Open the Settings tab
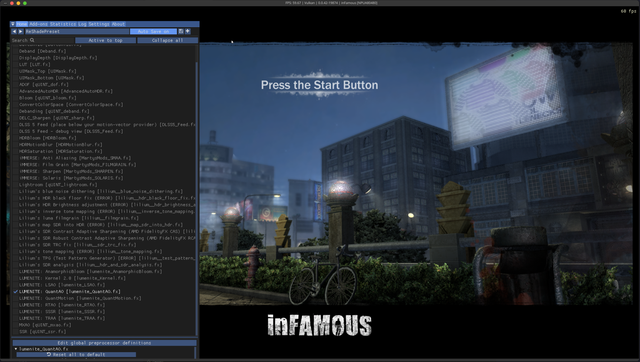Viewport: 640px width, 362px height. [99, 24]
